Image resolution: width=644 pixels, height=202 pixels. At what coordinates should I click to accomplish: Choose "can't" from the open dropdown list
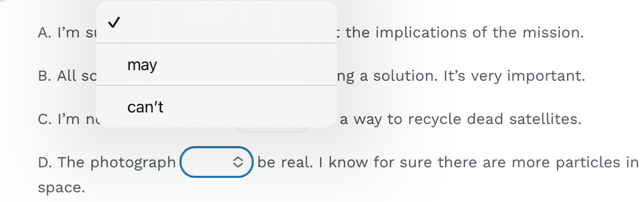tap(217, 107)
